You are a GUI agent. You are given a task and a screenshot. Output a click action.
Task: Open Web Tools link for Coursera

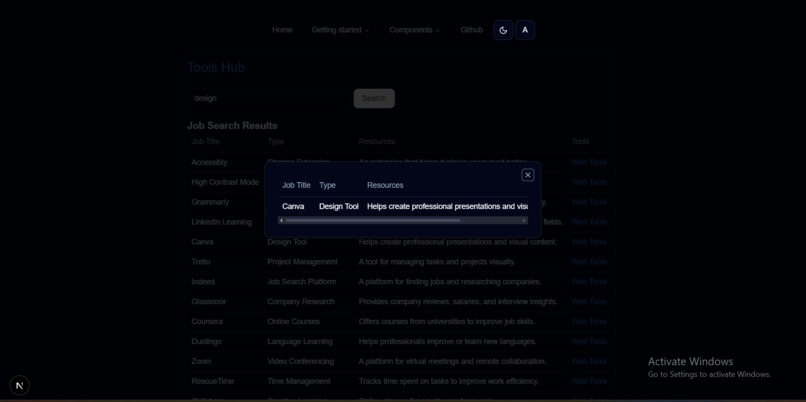589,321
